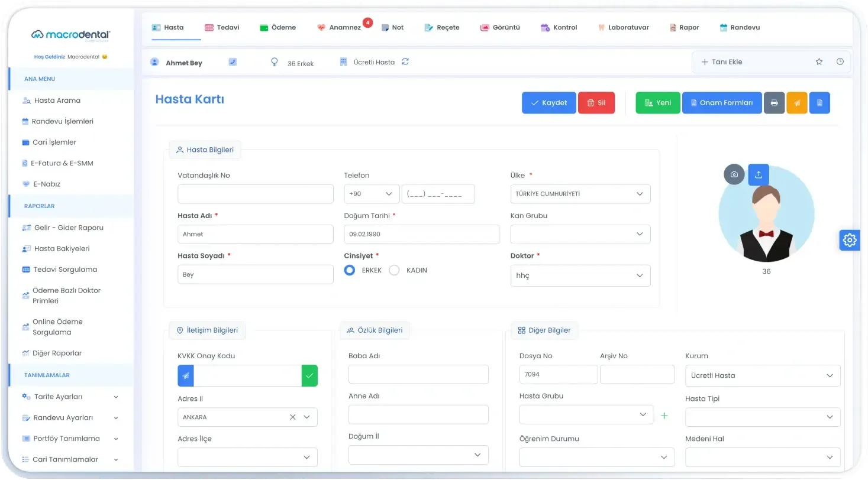Screen dimensions: 868x480
Task: Click the green plus next to Hasta Grubu
Action: click(x=664, y=416)
